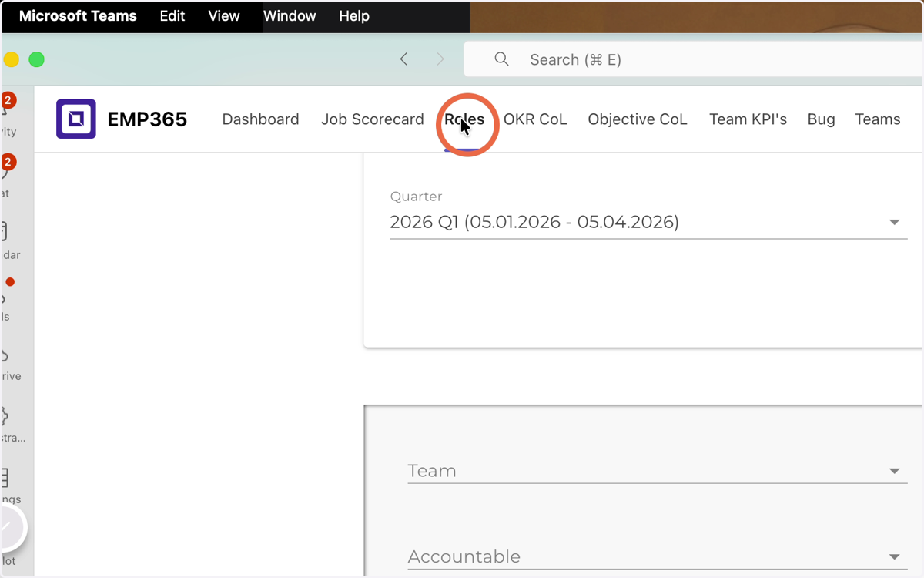The image size is (924, 578).
Task: Open the Microsoft Teams app menu
Action: 78,15
